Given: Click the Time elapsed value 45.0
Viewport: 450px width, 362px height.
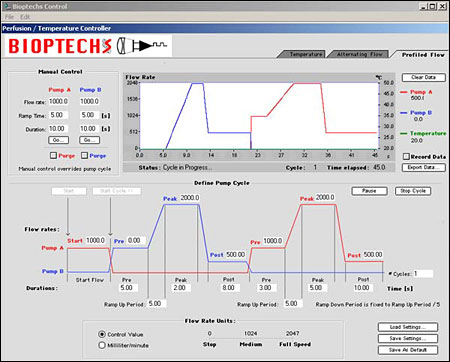Looking at the screenshot, I should (x=379, y=167).
